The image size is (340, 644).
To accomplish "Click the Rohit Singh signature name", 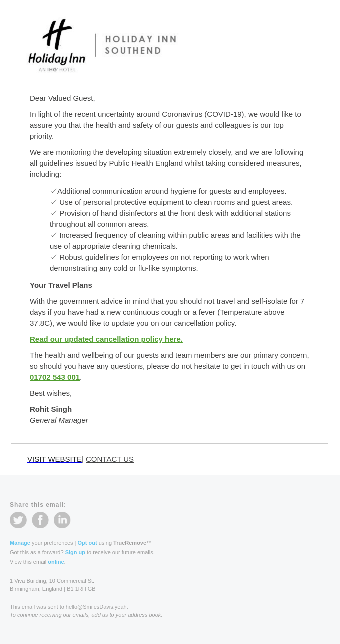I will tap(51, 409).
